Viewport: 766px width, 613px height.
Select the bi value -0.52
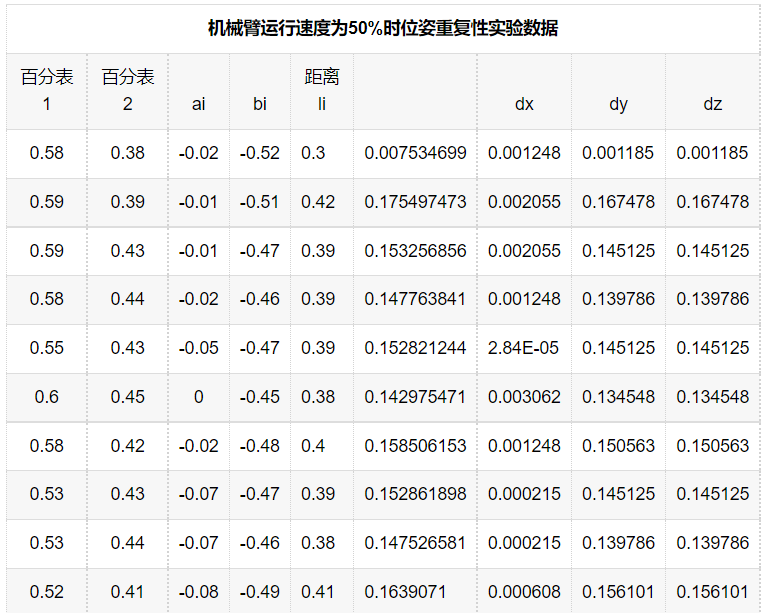point(259,153)
